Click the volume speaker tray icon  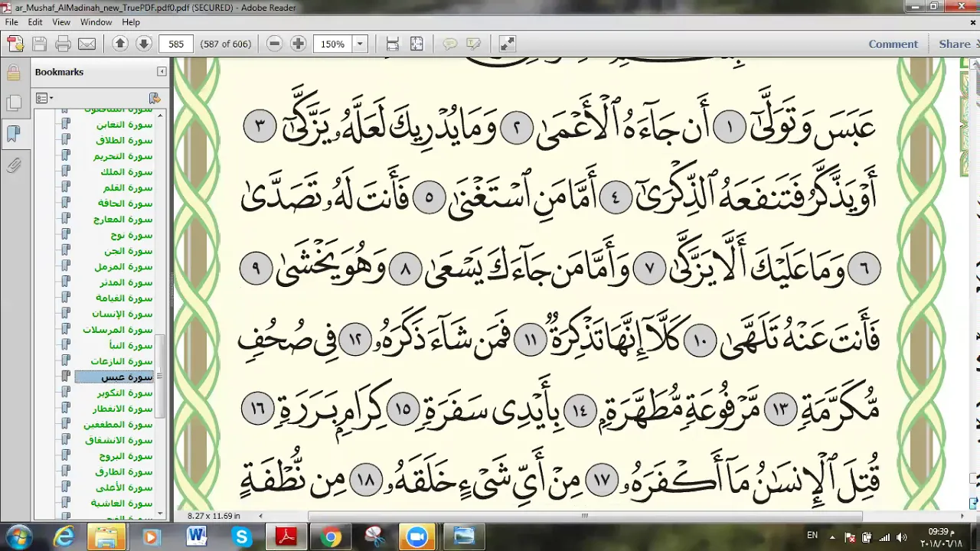click(901, 537)
